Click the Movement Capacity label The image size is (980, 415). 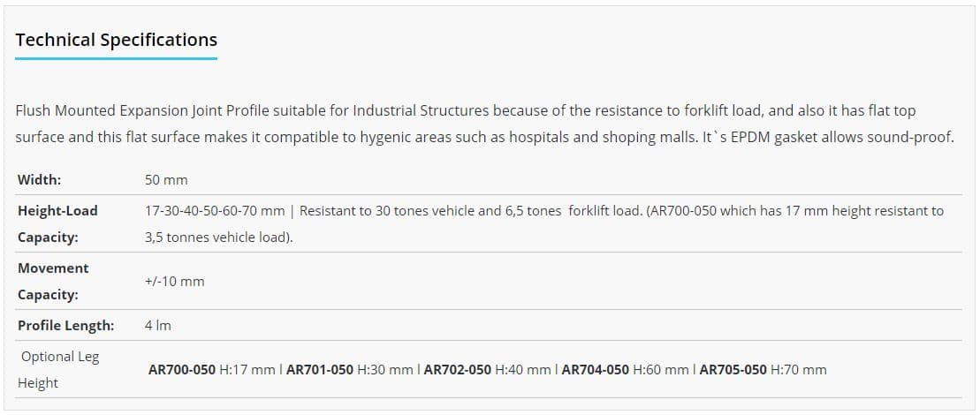point(53,282)
